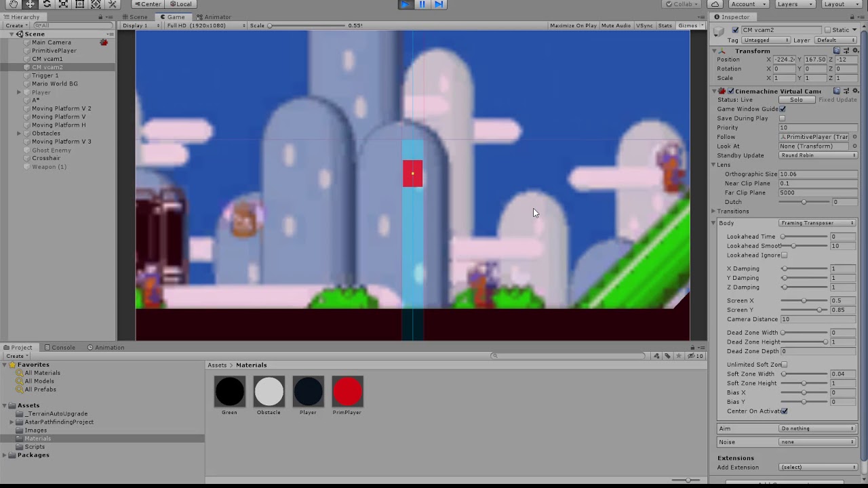
Task: Toggle Mute Audio in Game view
Action: [x=616, y=26]
